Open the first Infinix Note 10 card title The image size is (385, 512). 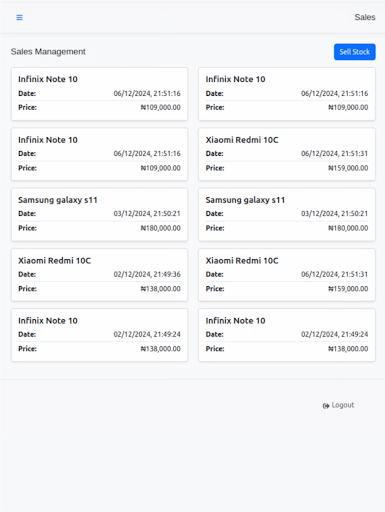(x=48, y=79)
